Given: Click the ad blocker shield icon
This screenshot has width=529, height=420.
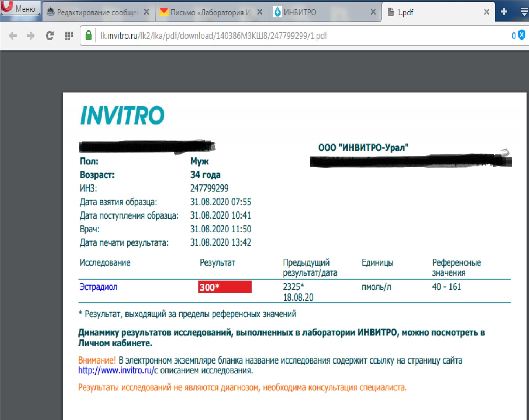Looking at the screenshot, I should click(521, 35).
